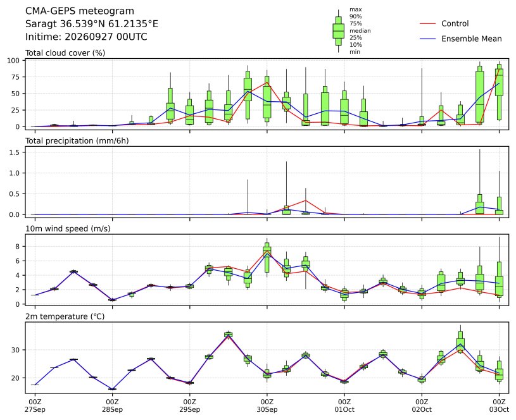Screen dimensions: 516x420
Task: Click the Total cloud cover panel title
Action: pos(65,53)
